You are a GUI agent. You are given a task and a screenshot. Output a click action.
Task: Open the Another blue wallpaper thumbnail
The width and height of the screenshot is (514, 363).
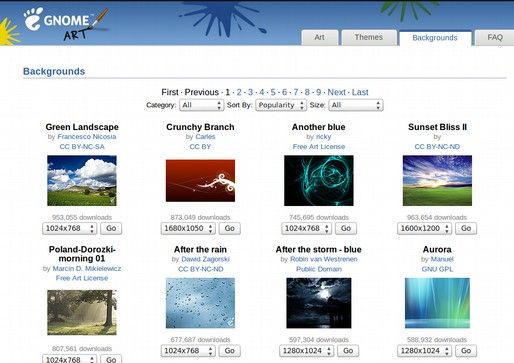(x=319, y=180)
